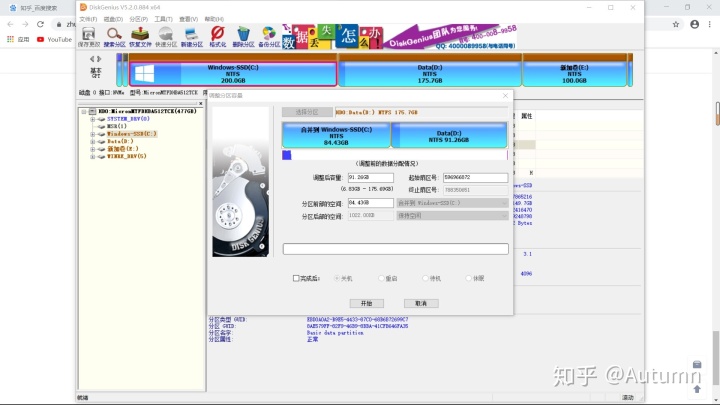
Task: Open the browser three-dot menu
Action: pos(709,24)
